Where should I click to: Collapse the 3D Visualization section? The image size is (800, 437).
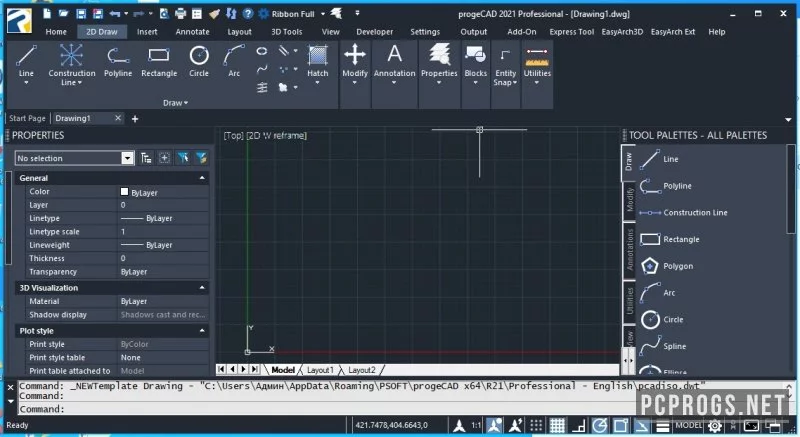(202, 288)
